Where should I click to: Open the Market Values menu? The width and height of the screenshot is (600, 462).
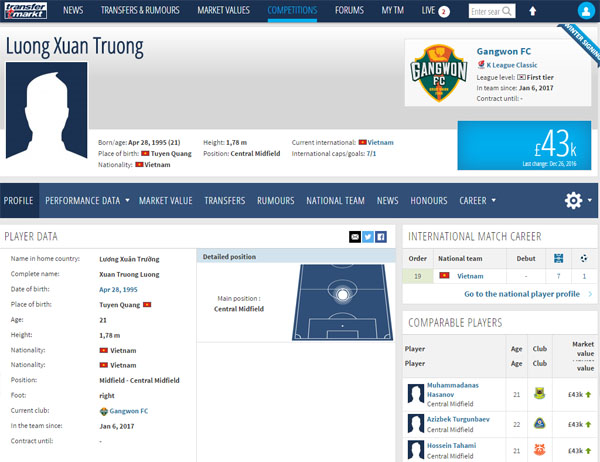pyautogui.click(x=223, y=10)
